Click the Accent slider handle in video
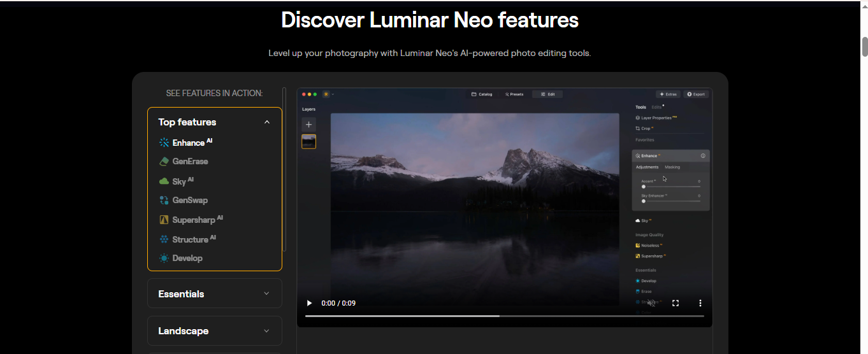The height and width of the screenshot is (354, 868). click(x=643, y=187)
